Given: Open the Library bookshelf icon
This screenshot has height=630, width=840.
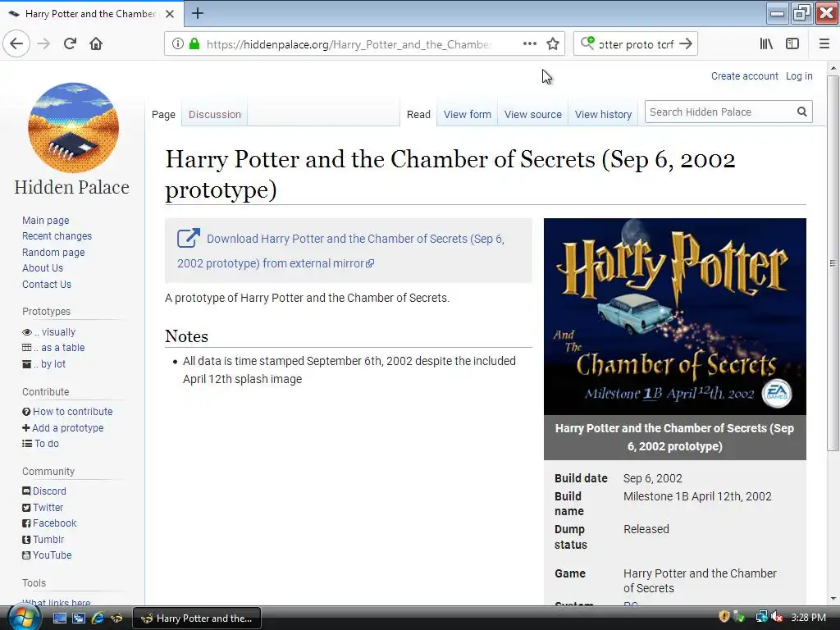Looking at the screenshot, I should coord(766,44).
